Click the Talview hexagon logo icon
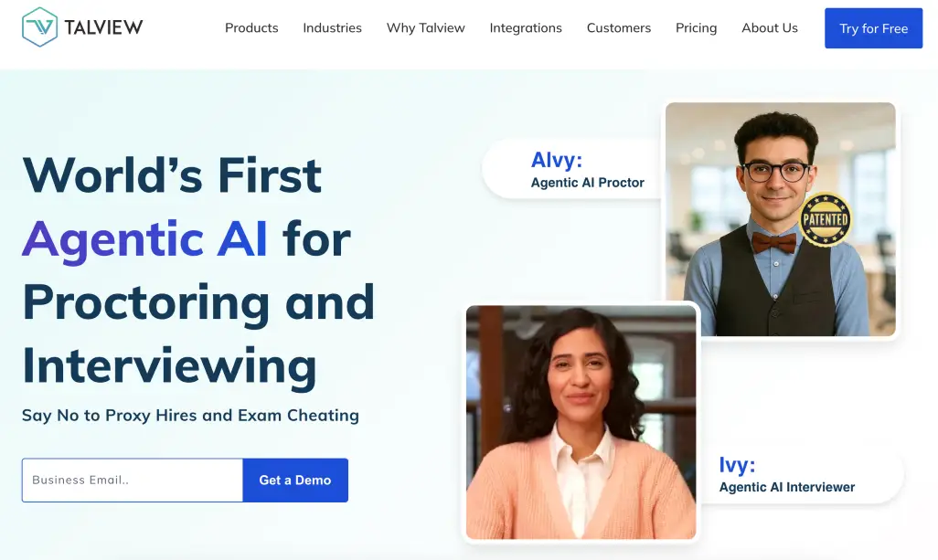 tap(39, 26)
